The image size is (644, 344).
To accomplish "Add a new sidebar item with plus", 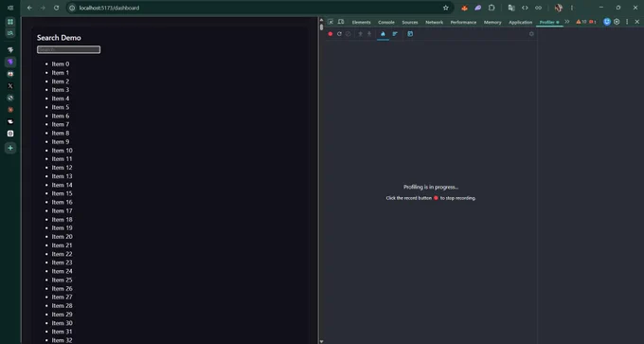I will (x=10, y=148).
